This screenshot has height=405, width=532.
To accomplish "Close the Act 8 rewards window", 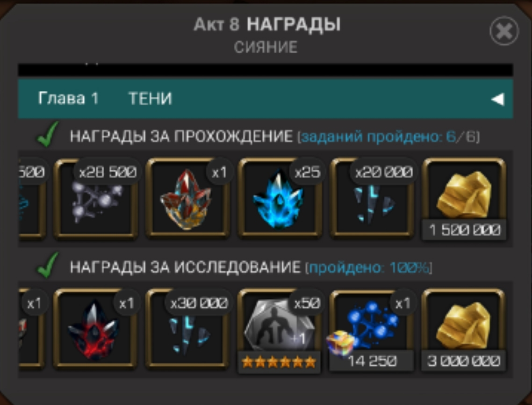I will [504, 31].
